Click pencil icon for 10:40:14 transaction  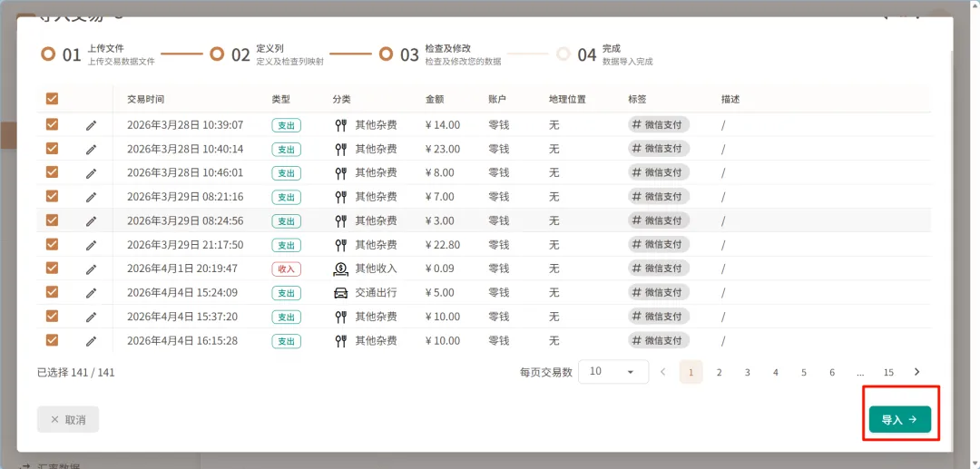pyautogui.click(x=92, y=150)
